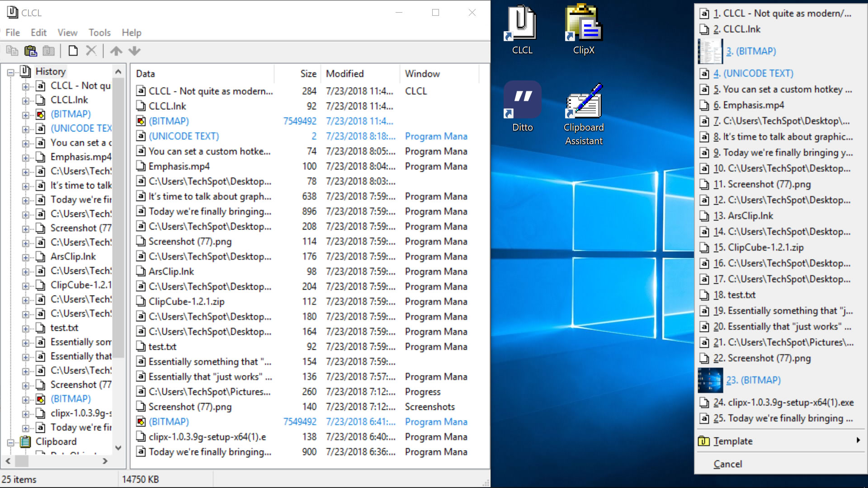
Task: Select popup entry 24. clipx-1.0.3.9g-setup-x64(1).exe
Action: tap(781, 403)
